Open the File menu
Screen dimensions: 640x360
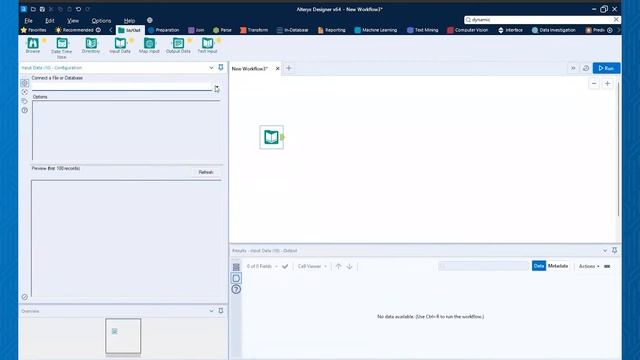click(29, 20)
